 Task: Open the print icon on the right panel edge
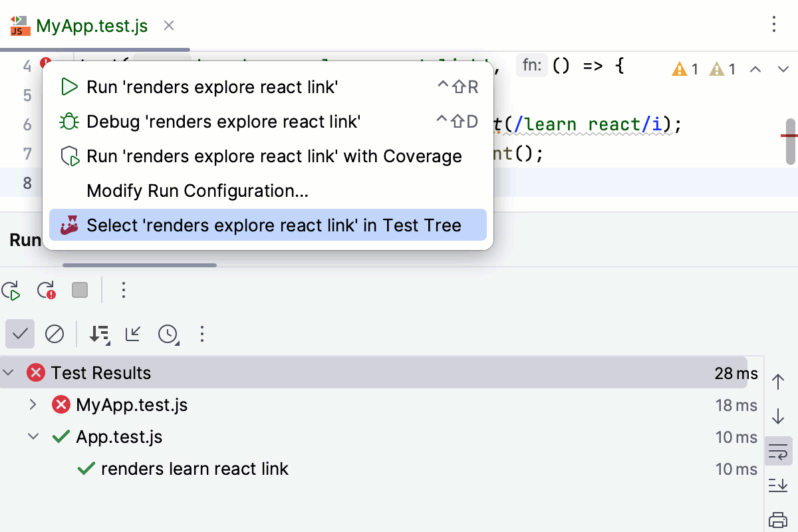778,519
